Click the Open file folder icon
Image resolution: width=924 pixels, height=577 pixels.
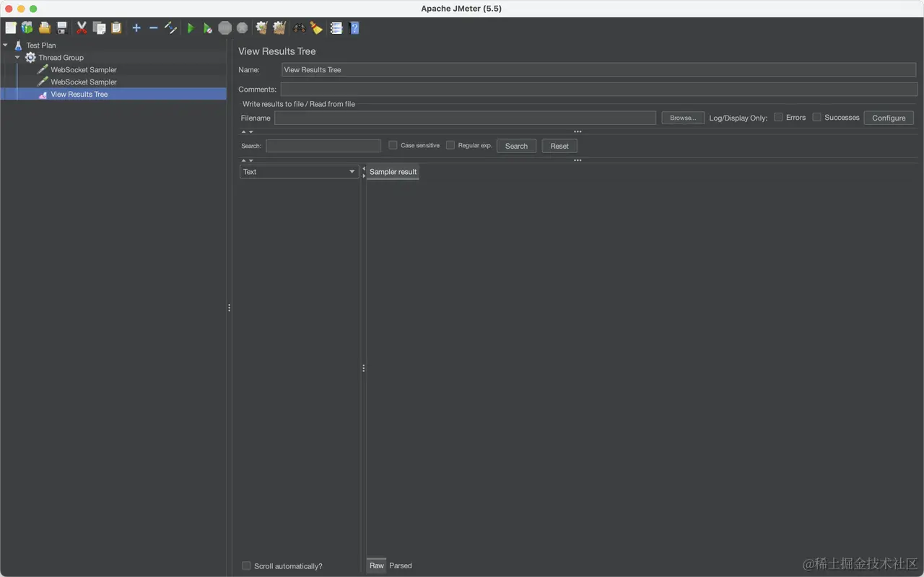pos(45,28)
